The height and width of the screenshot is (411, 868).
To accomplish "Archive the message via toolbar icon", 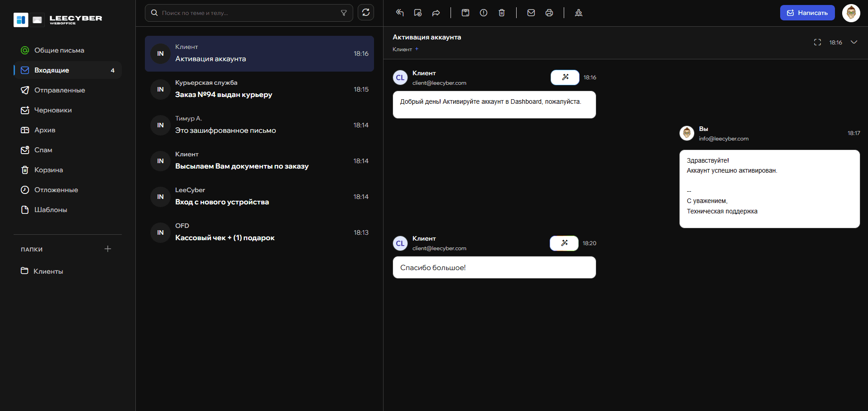I will [465, 13].
